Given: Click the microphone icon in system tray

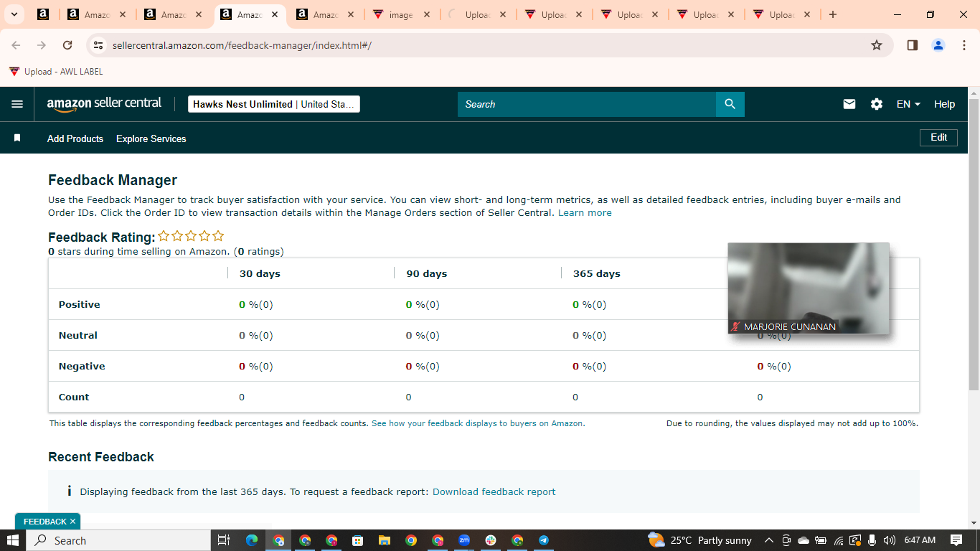Looking at the screenshot, I should [x=872, y=540].
